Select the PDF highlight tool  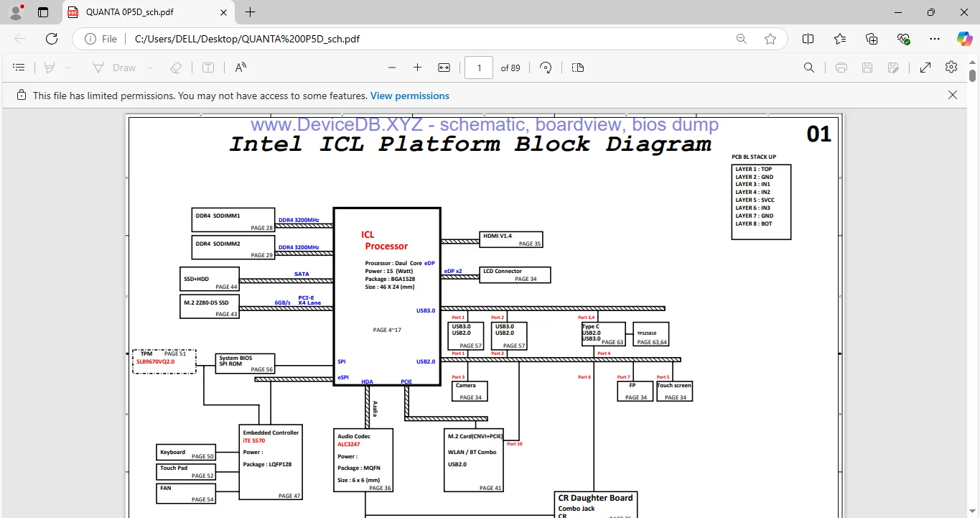pos(50,68)
